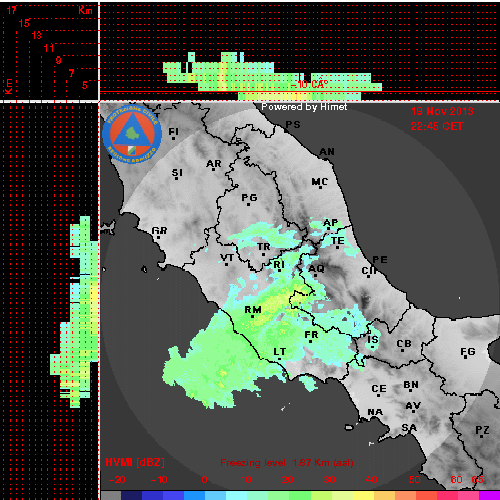Click the date text 19 Nov 2013
This screenshot has height=500, width=500.
[442, 111]
